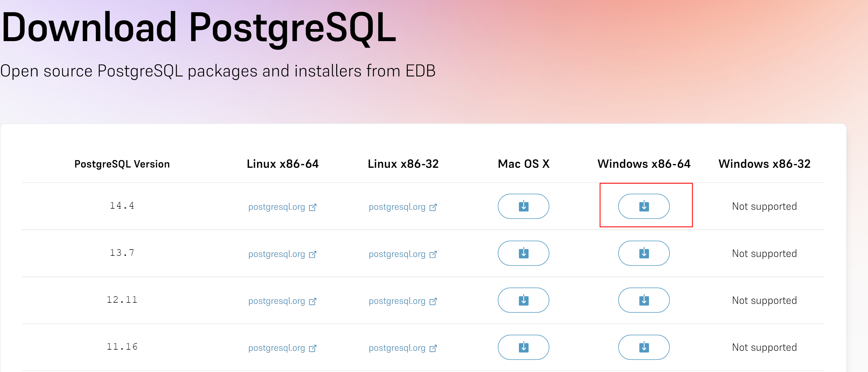Open postgresql.org Linux x86-32 link for 12.11
This screenshot has height=372, width=868.
tap(403, 301)
